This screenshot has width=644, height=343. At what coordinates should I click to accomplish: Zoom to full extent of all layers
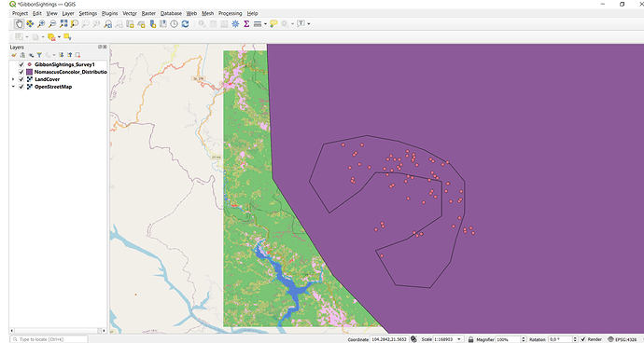pos(63,24)
